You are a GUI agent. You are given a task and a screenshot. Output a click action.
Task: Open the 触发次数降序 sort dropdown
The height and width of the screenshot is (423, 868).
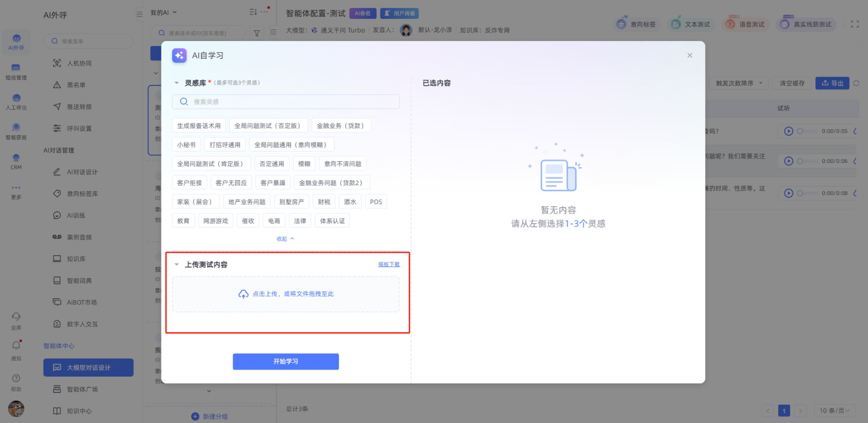[739, 83]
